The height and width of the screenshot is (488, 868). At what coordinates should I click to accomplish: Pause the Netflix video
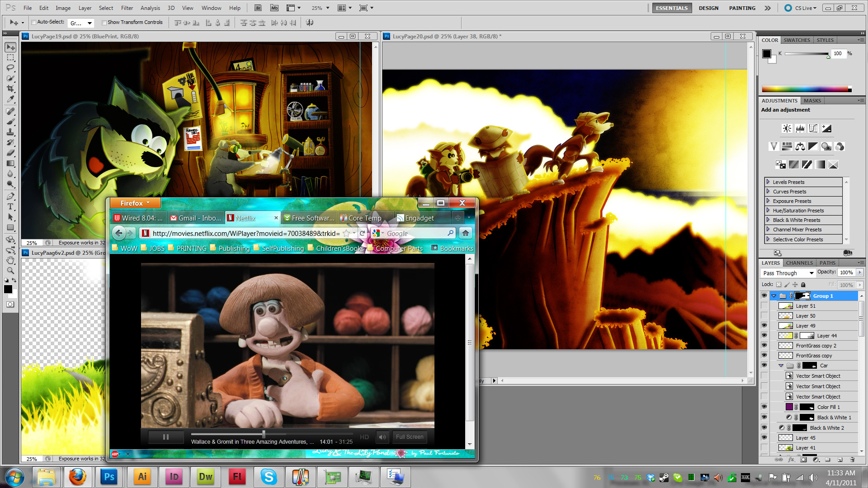[x=166, y=437]
